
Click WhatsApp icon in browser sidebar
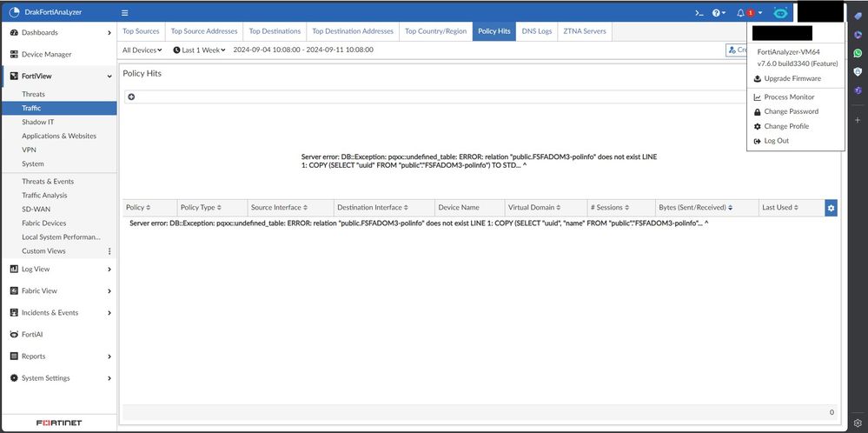tap(858, 53)
